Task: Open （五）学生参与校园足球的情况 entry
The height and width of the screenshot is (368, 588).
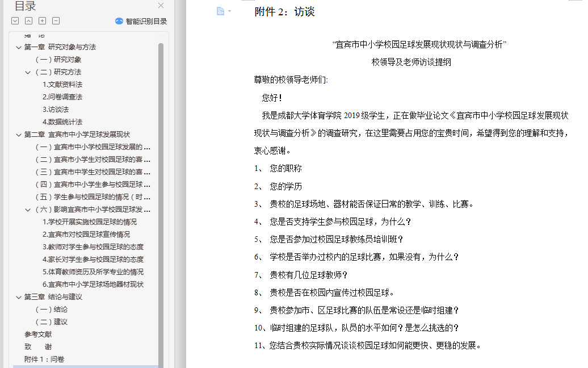Action: tap(93, 197)
